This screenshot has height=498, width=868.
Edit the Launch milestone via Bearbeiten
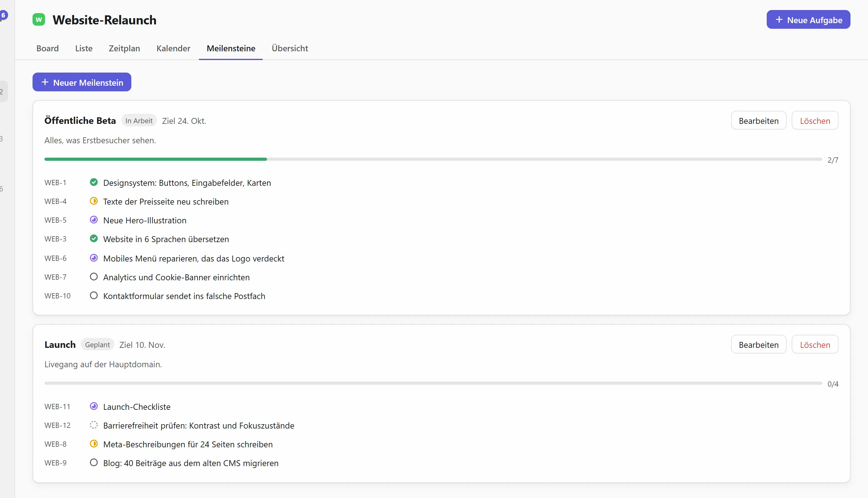pyautogui.click(x=759, y=345)
